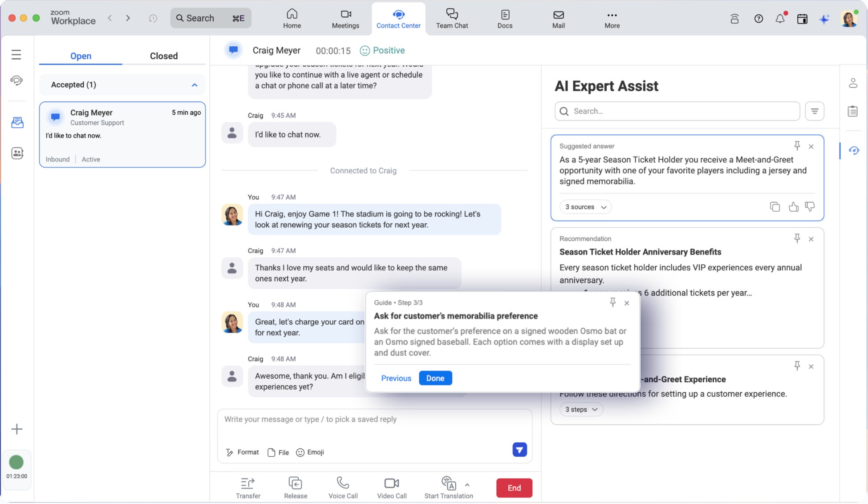Image resolution: width=868 pixels, height=504 pixels.
Task: Open the AI Companion sparkle icon
Action: coord(824,19)
